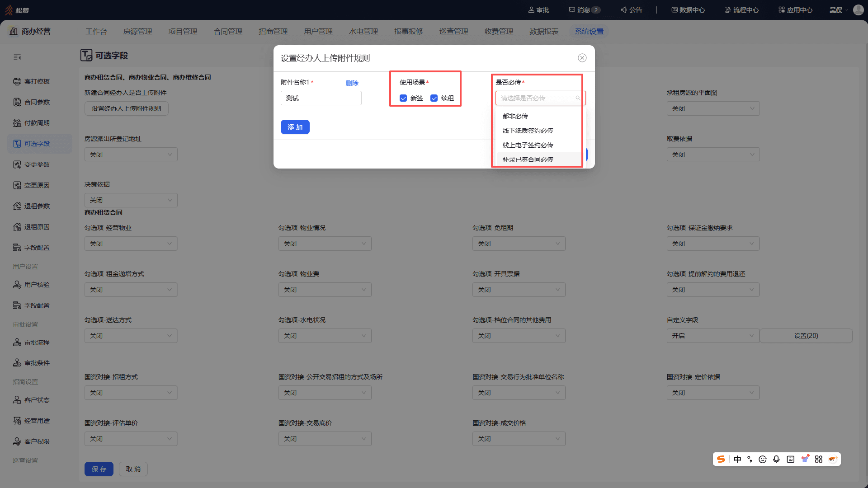Switch to 工作台 tab
The height and width of the screenshot is (488, 868).
click(x=96, y=32)
